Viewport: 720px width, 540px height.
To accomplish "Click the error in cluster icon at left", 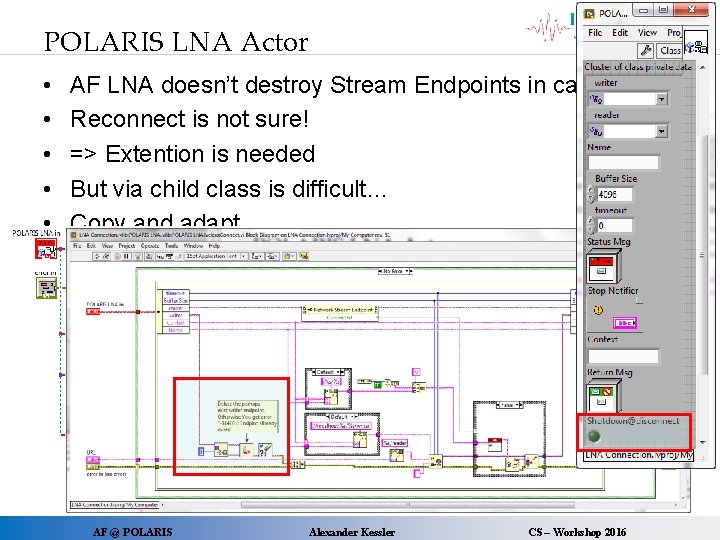I will (x=46, y=288).
